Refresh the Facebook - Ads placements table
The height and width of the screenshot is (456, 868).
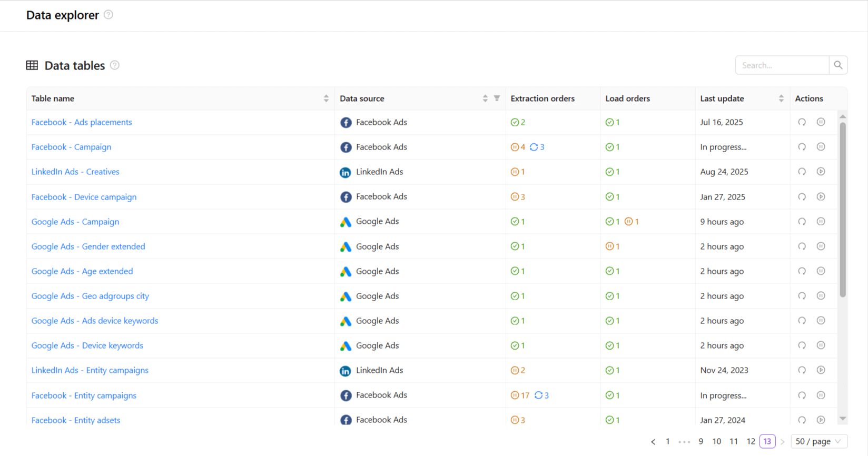[802, 122]
